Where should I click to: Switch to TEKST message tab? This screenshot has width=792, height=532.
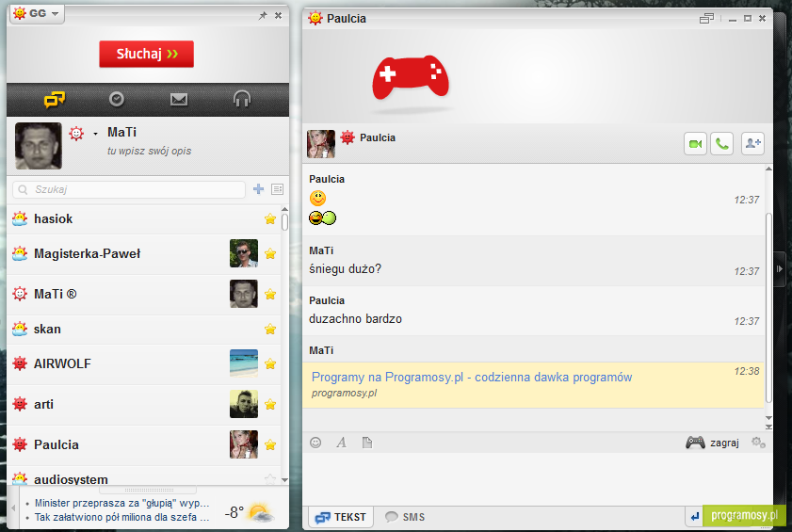click(x=341, y=517)
